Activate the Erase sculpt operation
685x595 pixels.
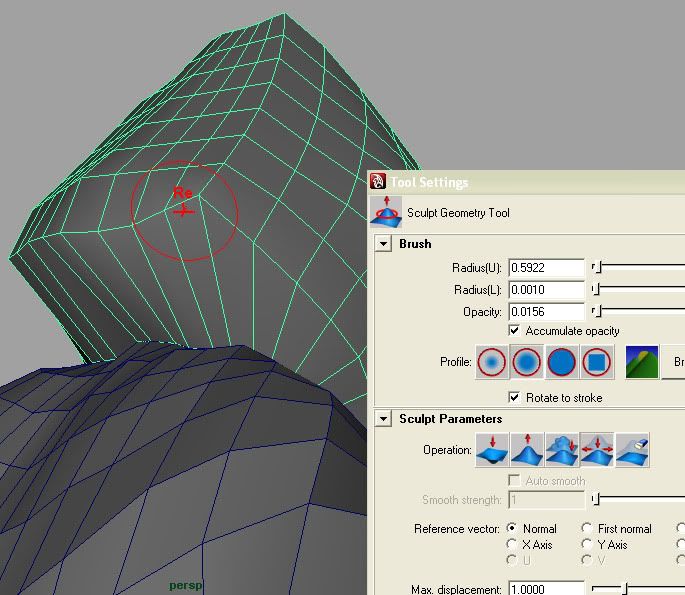[x=631, y=450]
